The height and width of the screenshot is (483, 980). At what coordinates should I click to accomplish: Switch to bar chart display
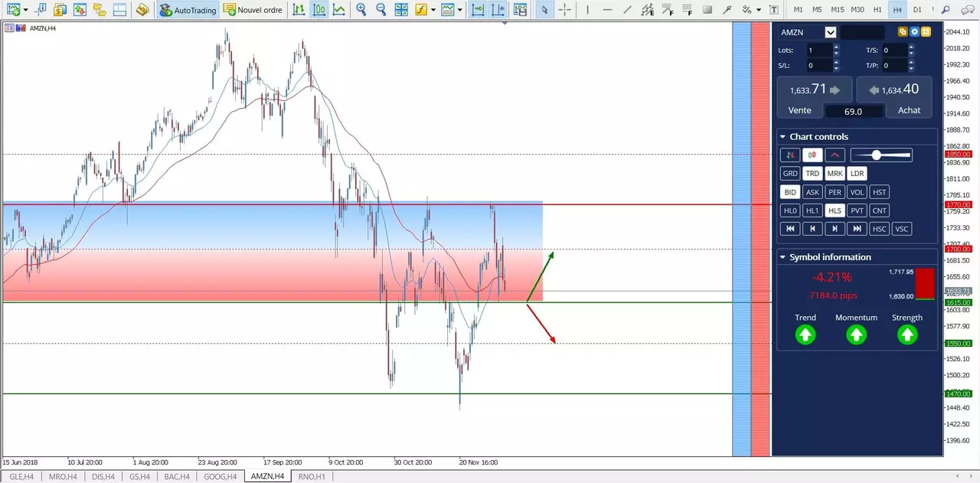[x=299, y=10]
